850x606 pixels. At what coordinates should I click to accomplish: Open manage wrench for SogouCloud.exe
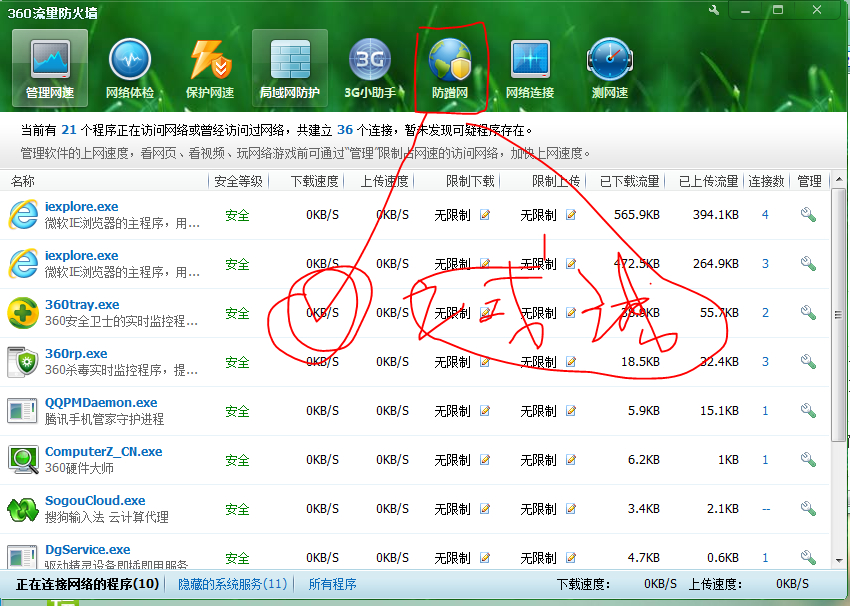808,508
